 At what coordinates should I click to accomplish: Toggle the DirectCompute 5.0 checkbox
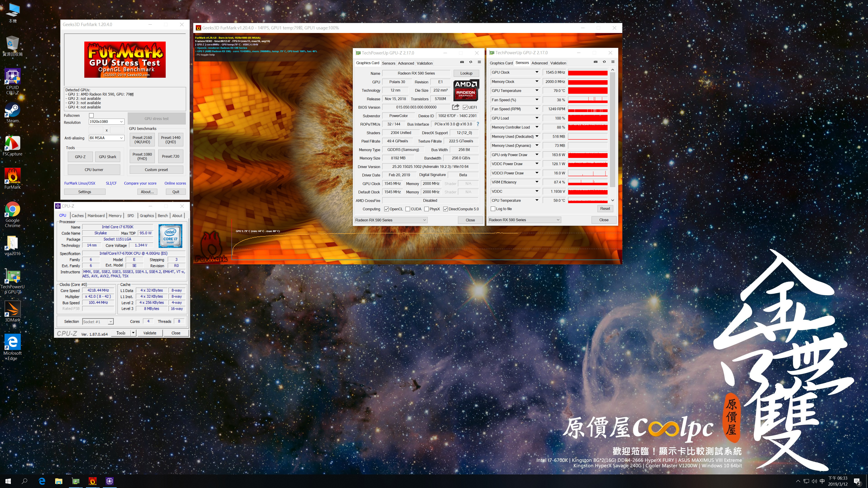[446, 209]
